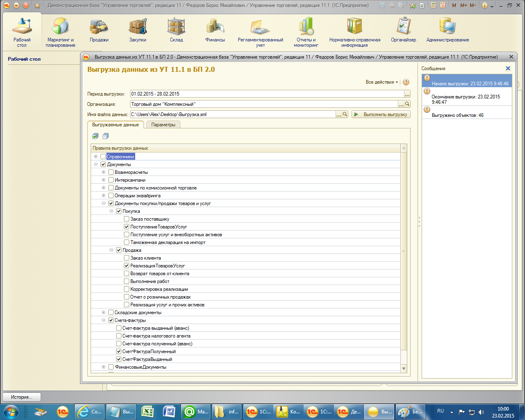Click the Имя файла данных field
The width and height of the screenshot is (525, 420).
pos(233,114)
